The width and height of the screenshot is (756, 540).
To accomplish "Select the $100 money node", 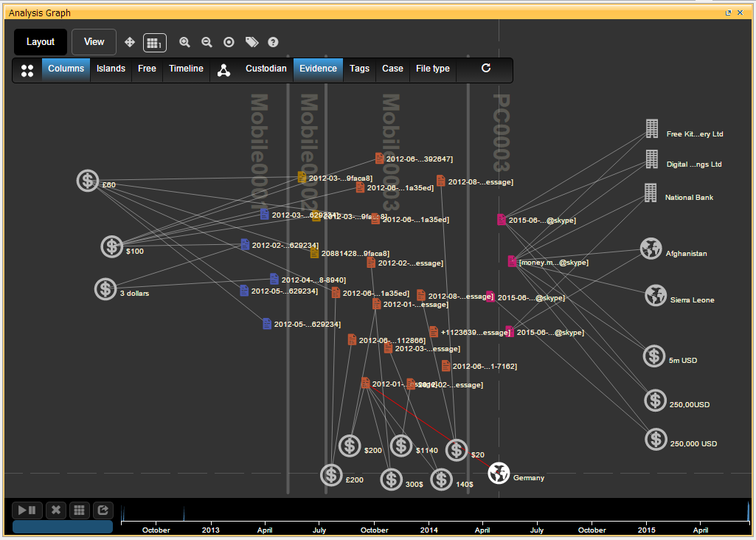I will click(x=112, y=247).
